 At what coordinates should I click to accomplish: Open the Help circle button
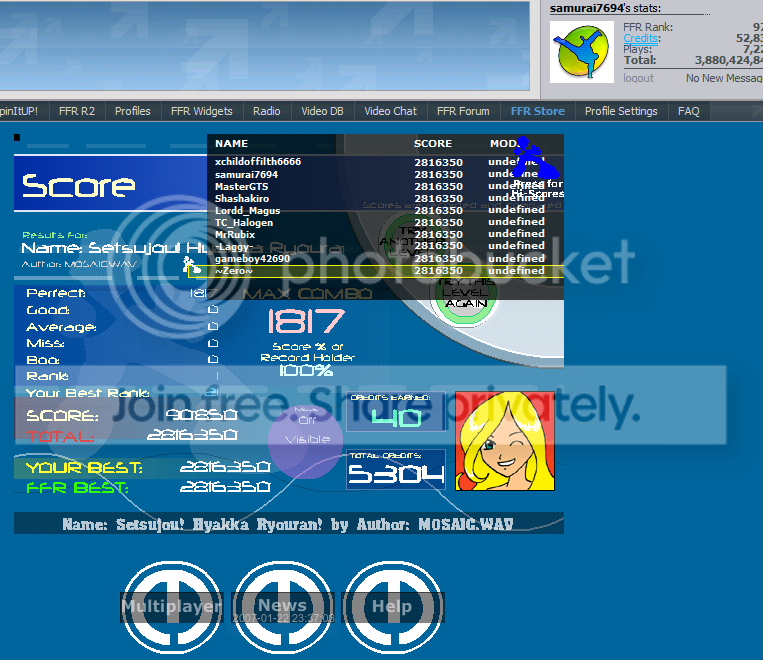click(x=393, y=606)
